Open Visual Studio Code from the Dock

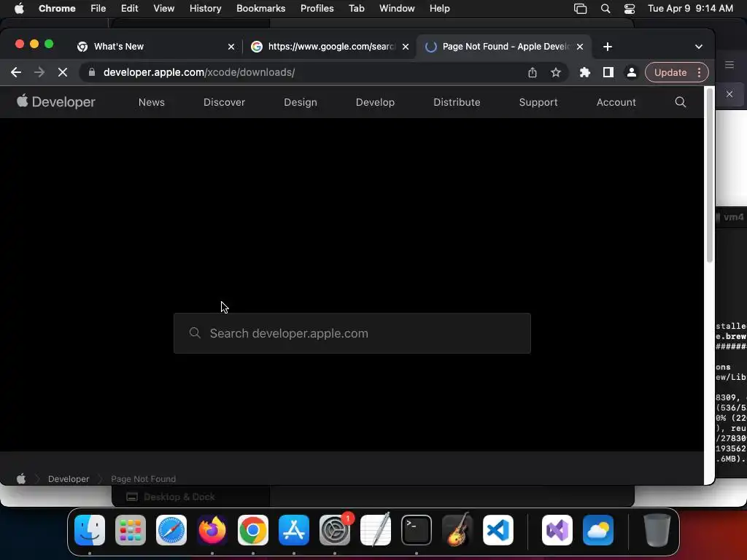[x=498, y=530]
